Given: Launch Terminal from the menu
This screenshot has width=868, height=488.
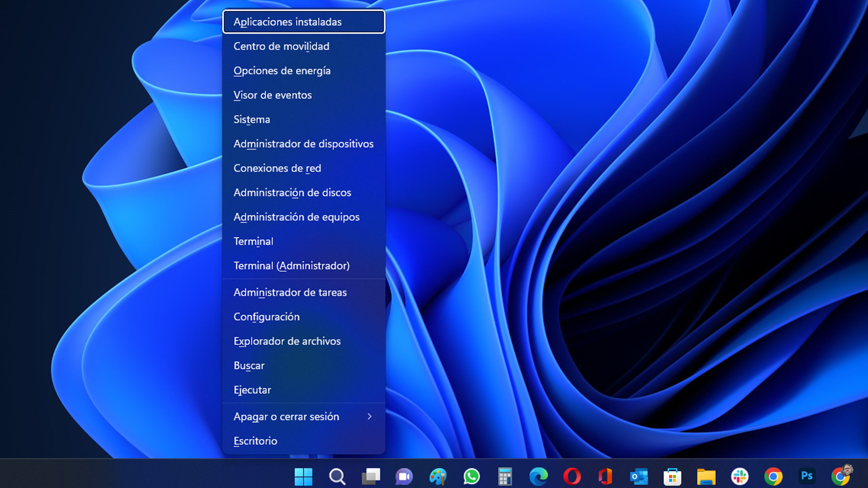Looking at the screenshot, I should point(304,241).
